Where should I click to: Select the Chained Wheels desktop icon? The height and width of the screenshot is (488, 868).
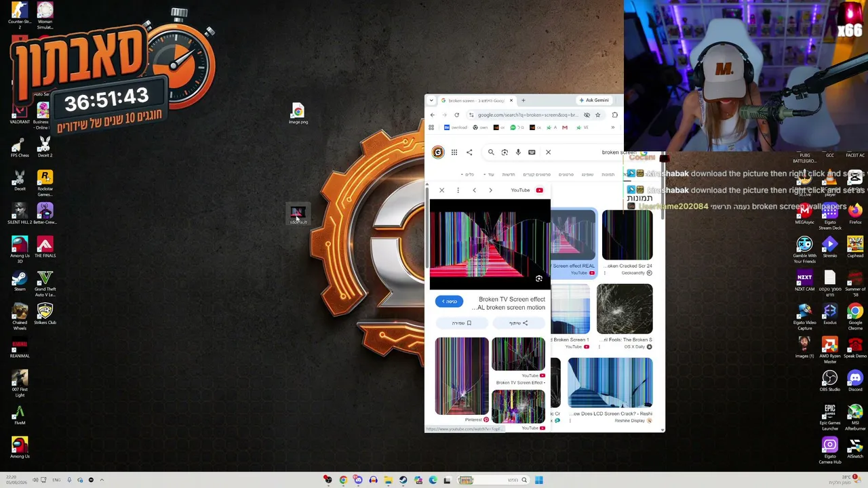coord(20,316)
